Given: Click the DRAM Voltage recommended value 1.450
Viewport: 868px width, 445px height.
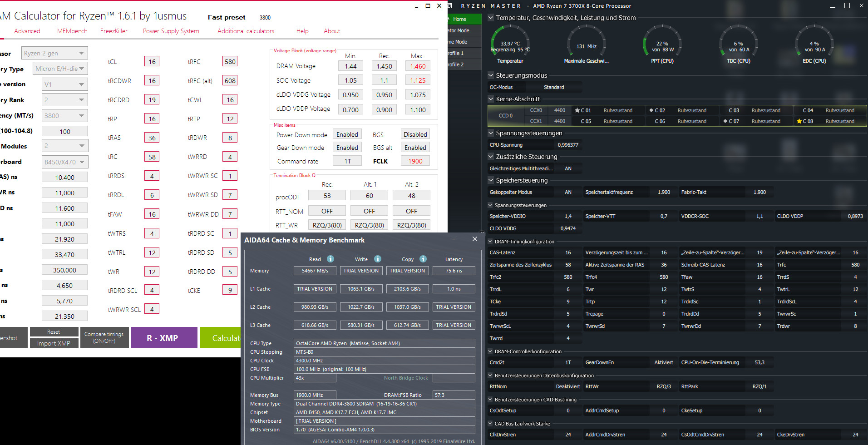Looking at the screenshot, I should (x=385, y=66).
